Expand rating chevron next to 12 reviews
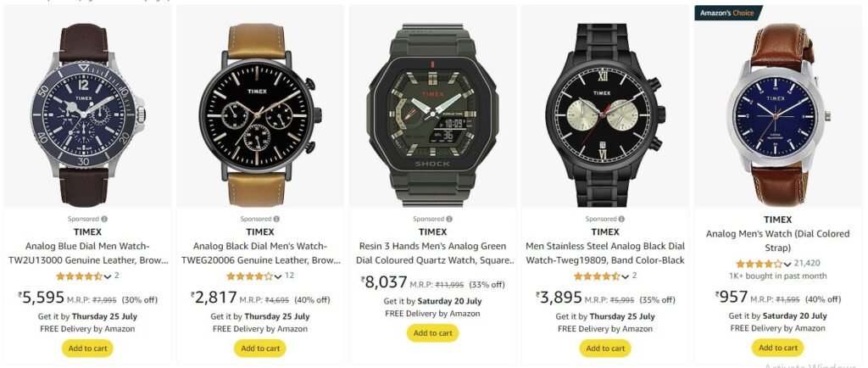 point(278,276)
